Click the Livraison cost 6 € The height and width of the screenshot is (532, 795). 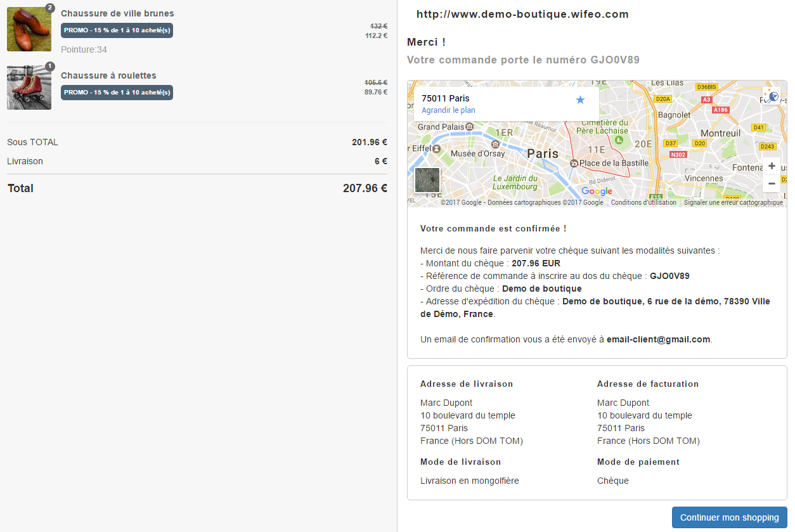(x=381, y=161)
